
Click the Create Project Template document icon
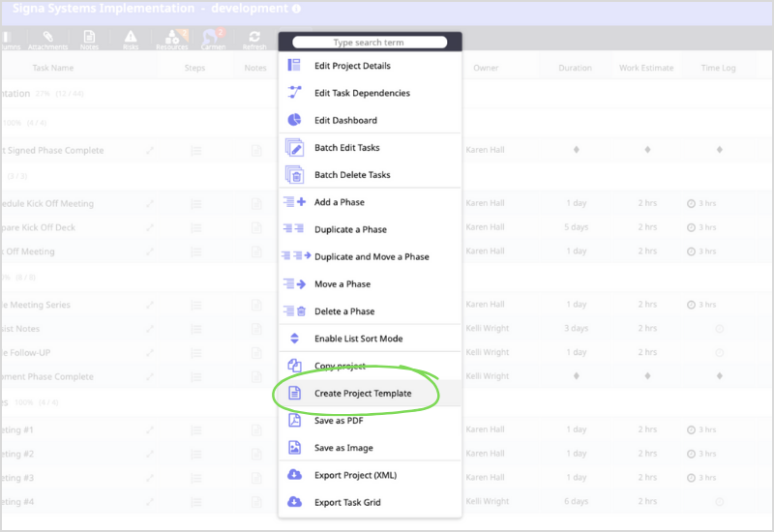coord(295,393)
